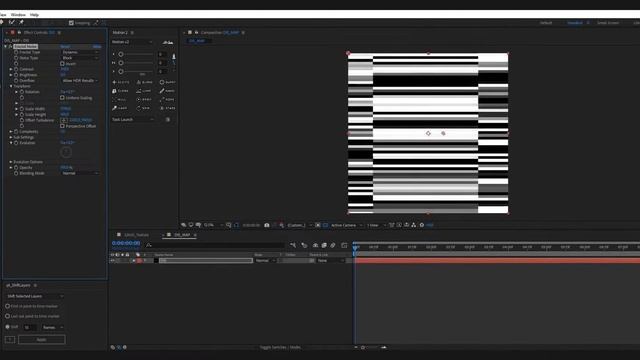Open the Shift Selected Layers dropdown
This screenshot has width=640, height=360.
[x=35, y=296]
